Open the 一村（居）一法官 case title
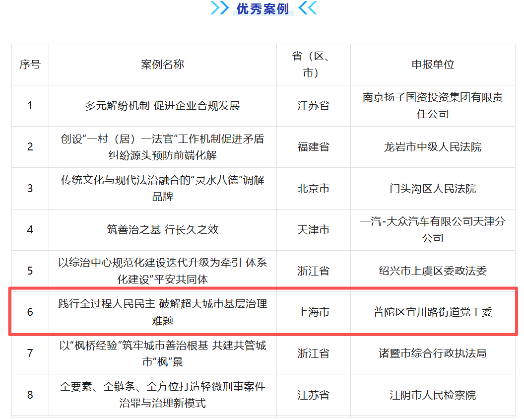Viewport: 524px width, 420px height. (163, 147)
